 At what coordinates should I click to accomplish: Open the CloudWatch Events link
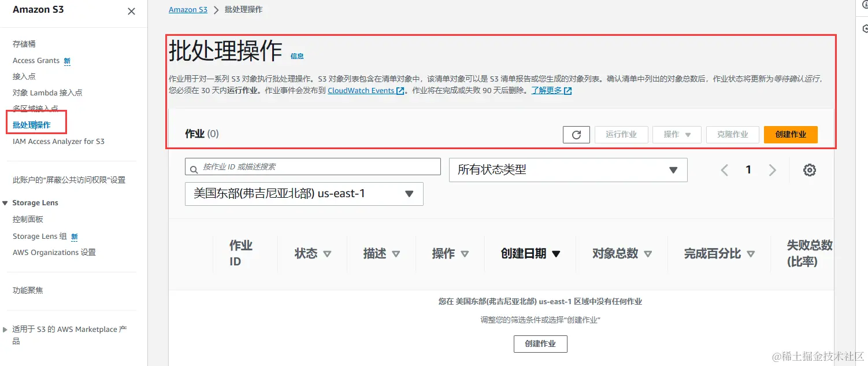pyautogui.click(x=361, y=91)
